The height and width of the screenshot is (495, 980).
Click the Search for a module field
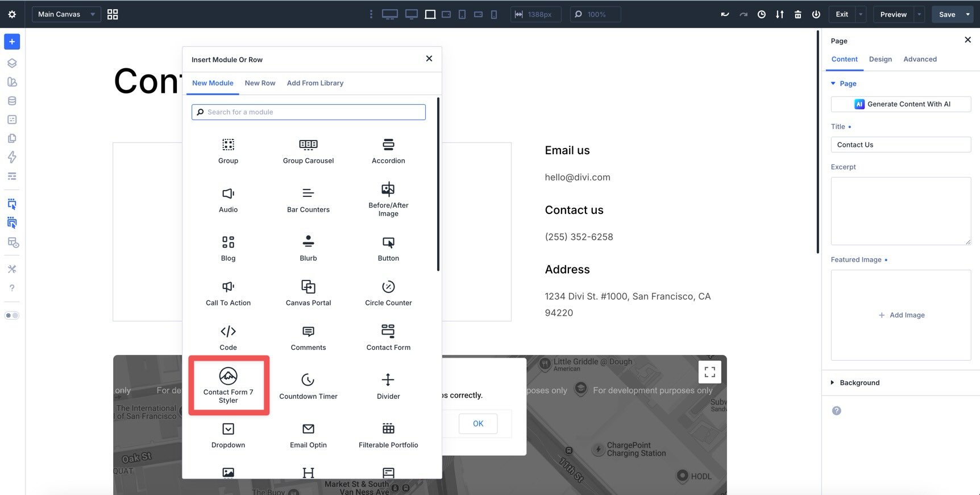[x=309, y=112]
